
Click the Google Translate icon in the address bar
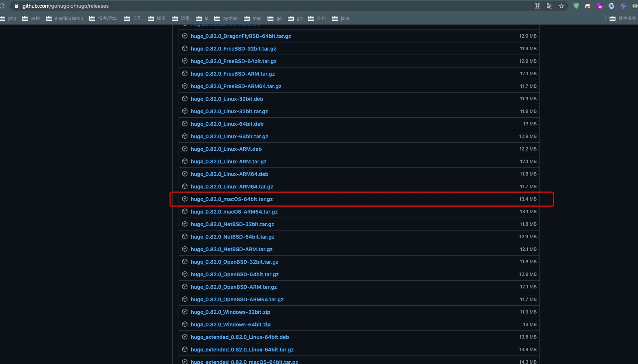(549, 6)
